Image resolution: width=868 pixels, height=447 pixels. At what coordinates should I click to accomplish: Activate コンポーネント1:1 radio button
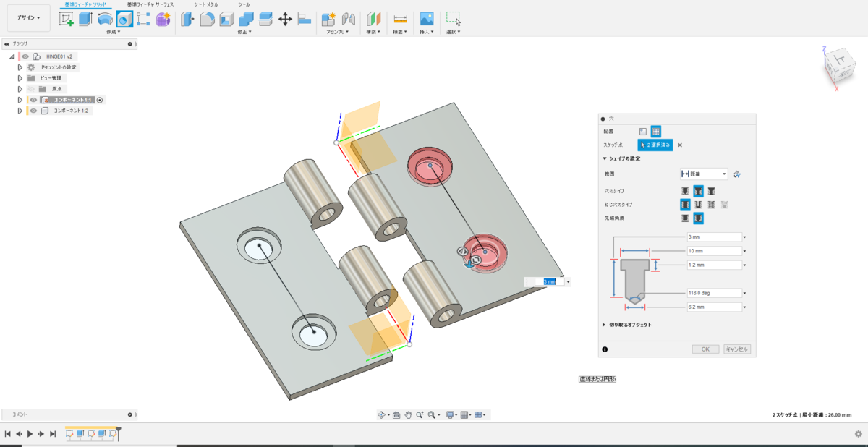pyautogui.click(x=101, y=100)
